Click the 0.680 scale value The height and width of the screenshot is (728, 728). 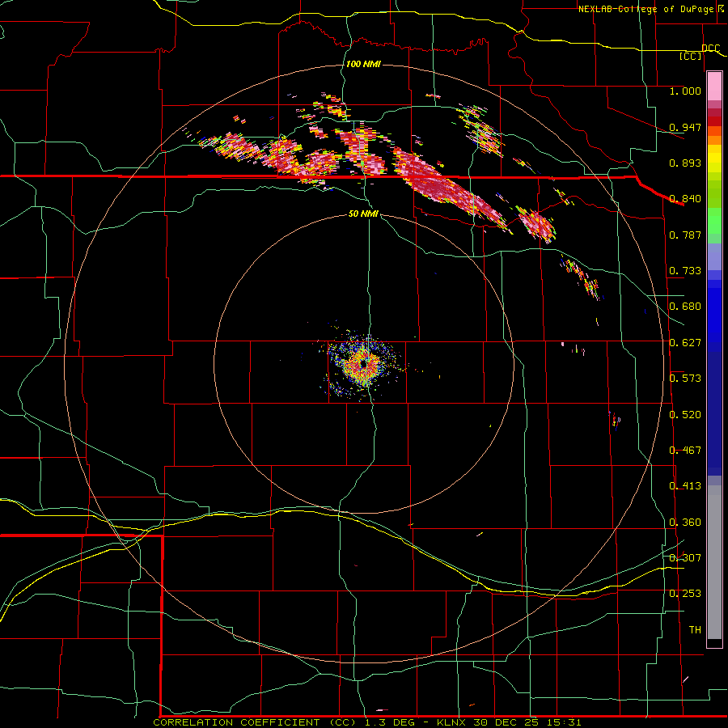685,307
